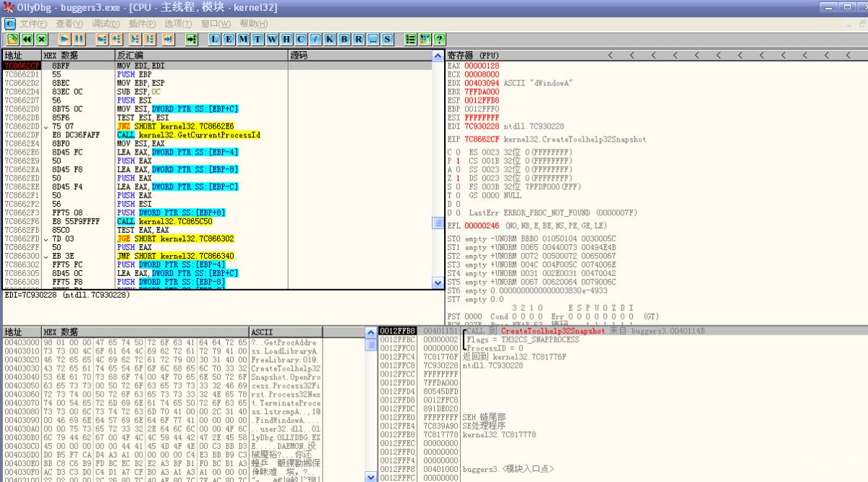The height and width of the screenshot is (482, 868).
Task: Open Debugging options list icon
Action: pyautogui.click(x=410, y=39)
